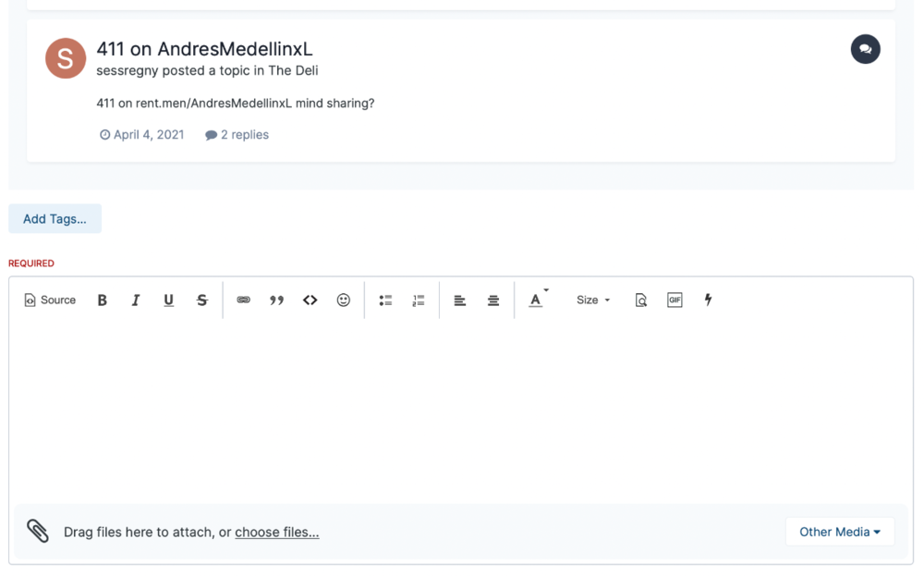924x576 pixels.
Task: Insert a numbered list
Action: [419, 300]
